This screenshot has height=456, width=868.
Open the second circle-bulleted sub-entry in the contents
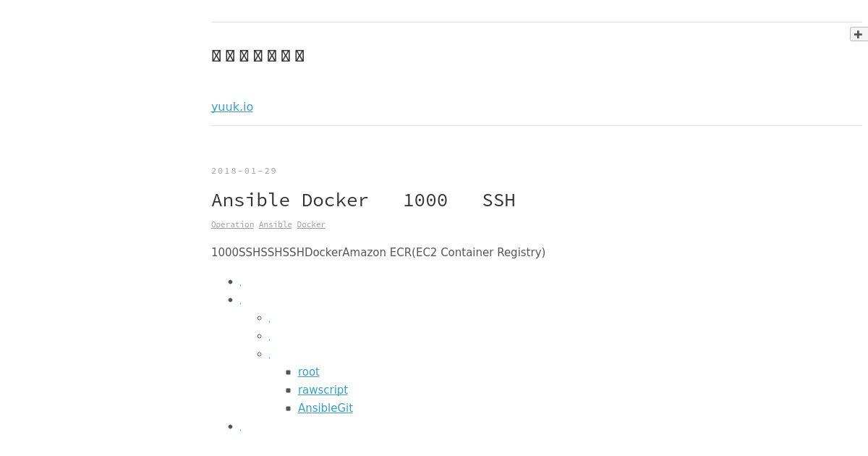(269, 338)
